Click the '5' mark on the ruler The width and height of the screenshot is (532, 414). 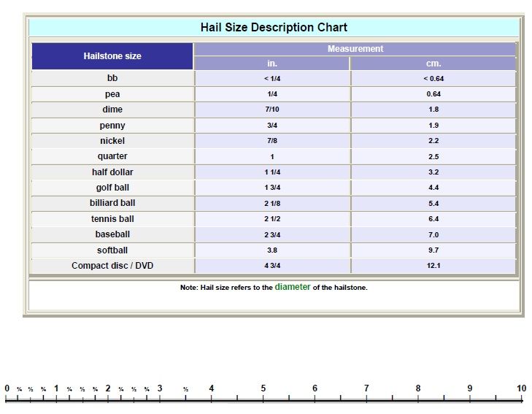(x=263, y=388)
